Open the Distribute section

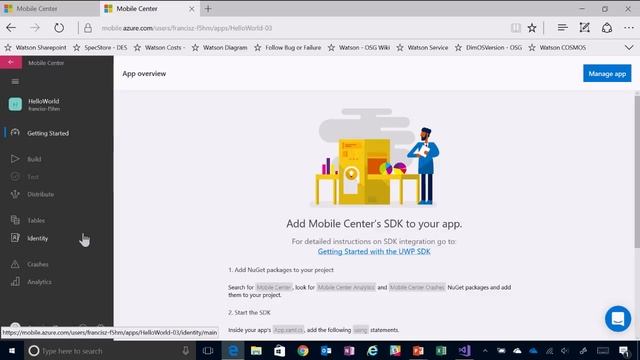[40, 194]
